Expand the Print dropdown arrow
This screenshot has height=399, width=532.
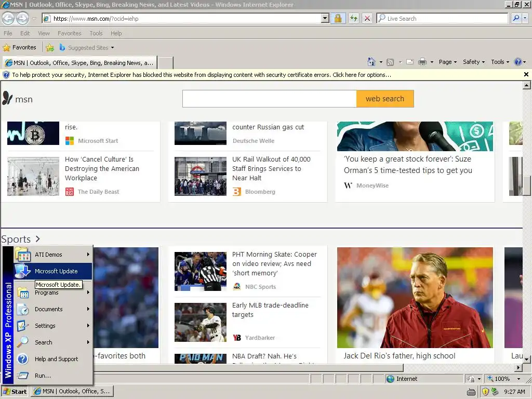click(432, 62)
